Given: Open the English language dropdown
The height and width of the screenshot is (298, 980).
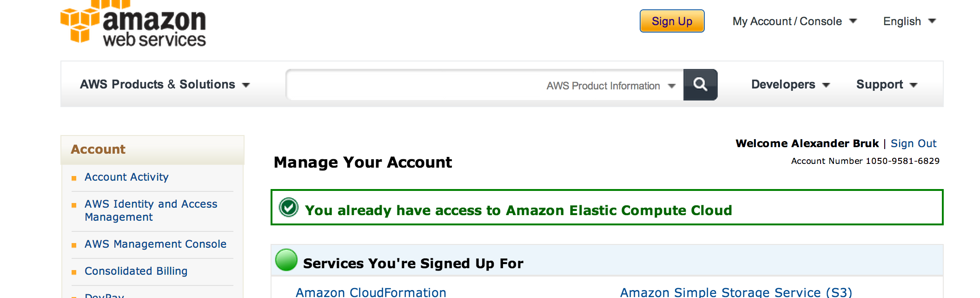Looking at the screenshot, I should click(909, 21).
